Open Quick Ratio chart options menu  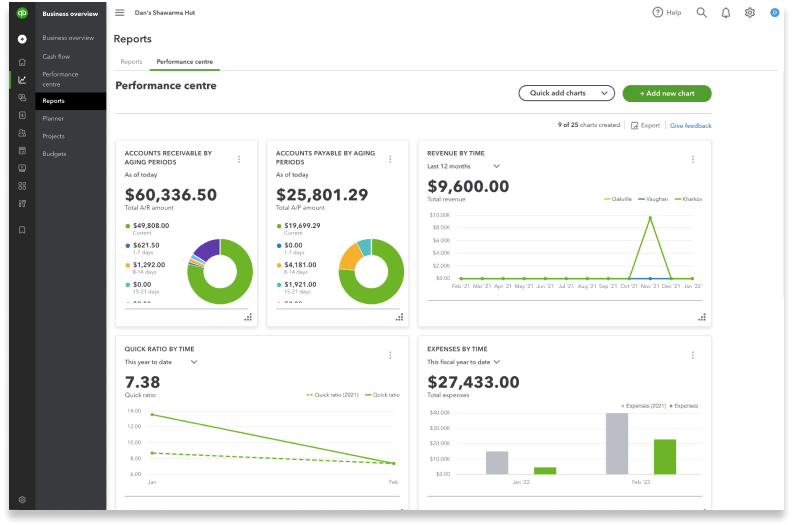click(x=390, y=355)
